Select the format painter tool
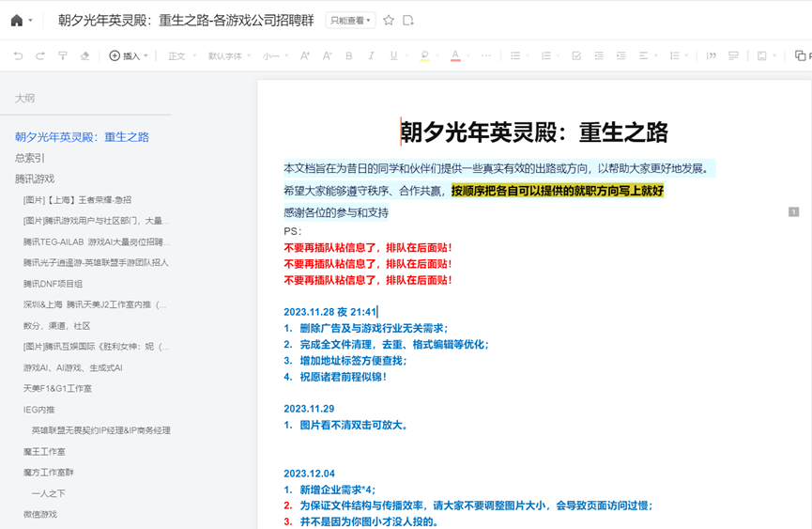The width and height of the screenshot is (812, 529). pyautogui.click(x=63, y=56)
